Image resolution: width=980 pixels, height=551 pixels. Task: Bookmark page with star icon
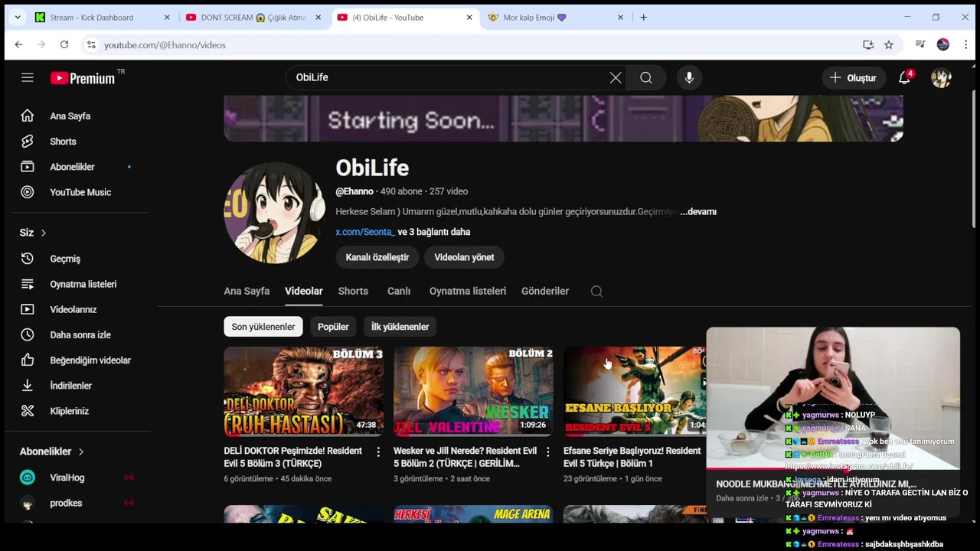coord(889,45)
